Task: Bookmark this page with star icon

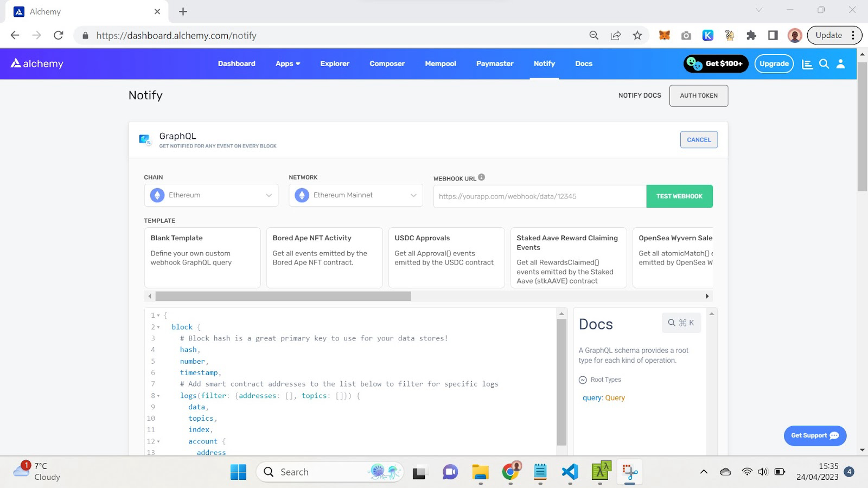Action: point(637,35)
